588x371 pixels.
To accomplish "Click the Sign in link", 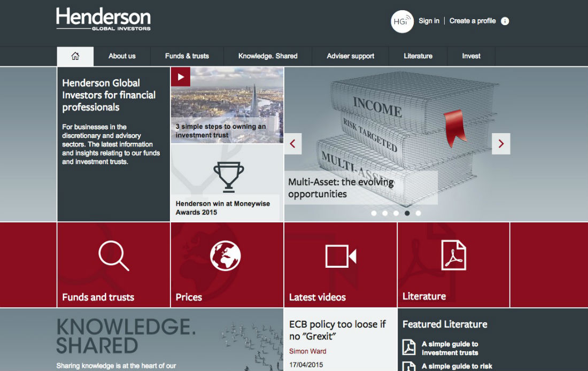I will point(429,21).
